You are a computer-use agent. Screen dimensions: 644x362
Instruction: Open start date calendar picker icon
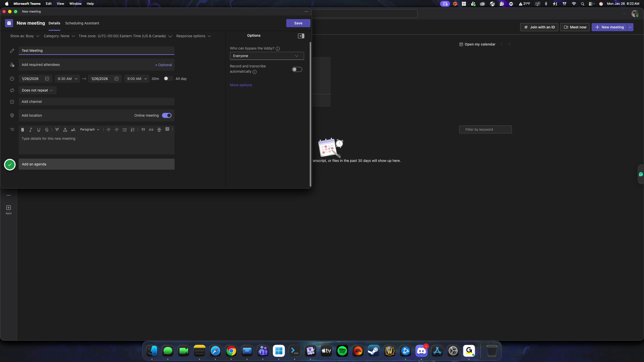point(47,79)
